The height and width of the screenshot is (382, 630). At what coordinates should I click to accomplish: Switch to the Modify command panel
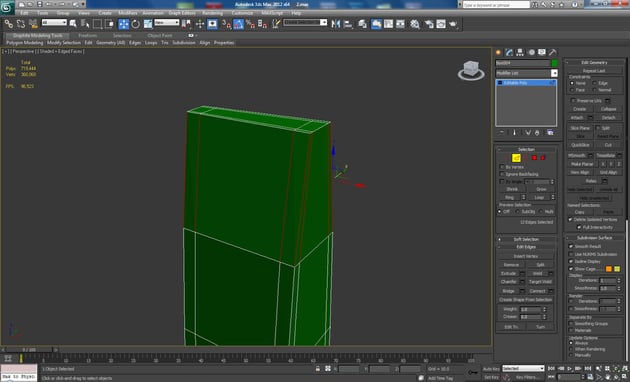pyautogui.click(x=509, y=52)
